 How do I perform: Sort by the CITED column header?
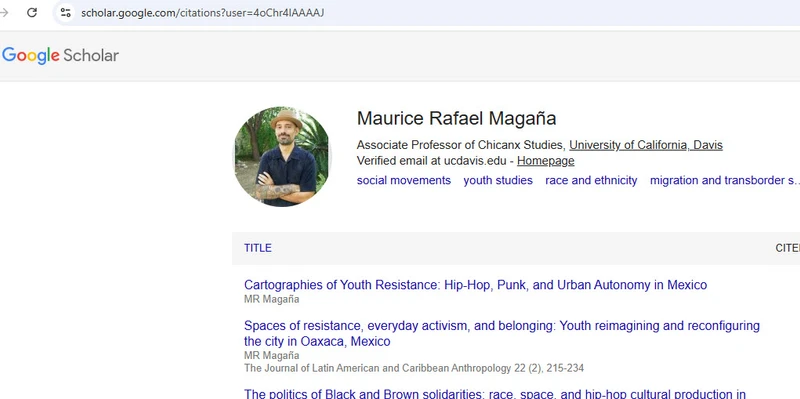pos(787,248)
